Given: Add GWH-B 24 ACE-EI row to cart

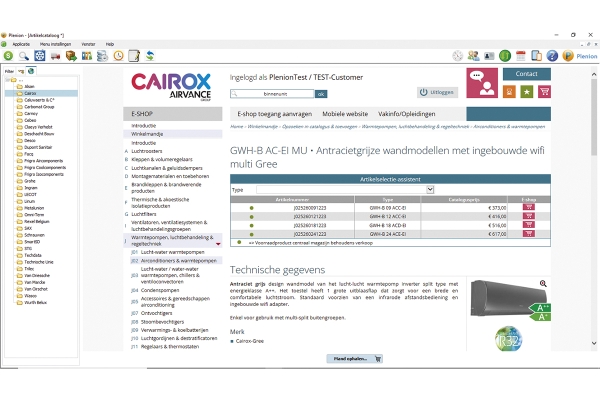Looking at the screenshot, I should [529, 234].
